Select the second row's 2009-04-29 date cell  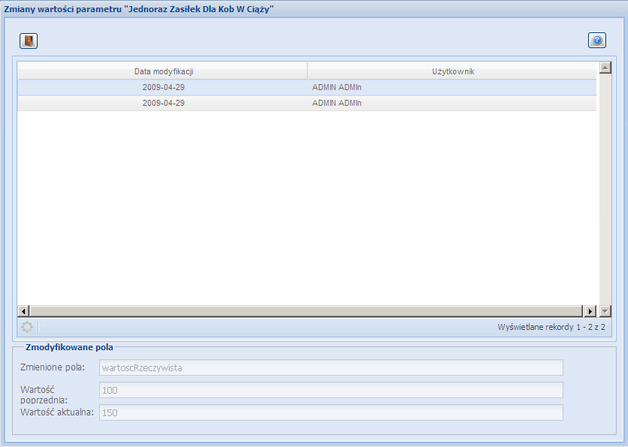[163, 103]
